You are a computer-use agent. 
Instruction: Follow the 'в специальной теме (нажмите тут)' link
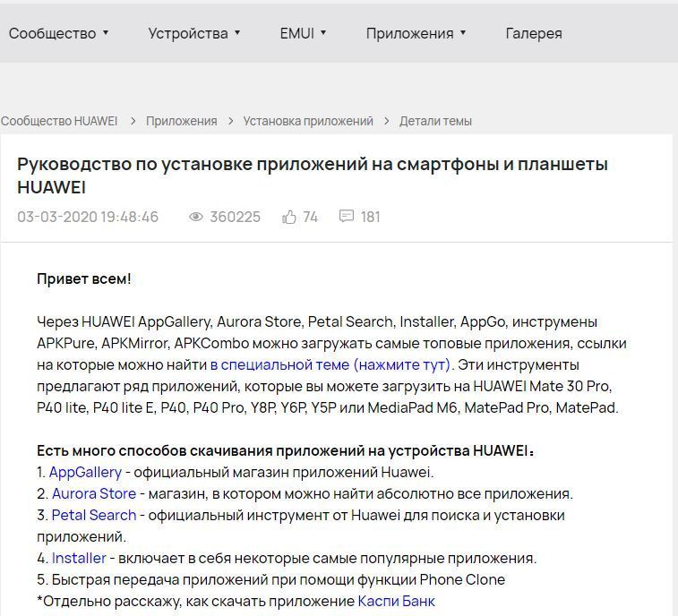331,364
